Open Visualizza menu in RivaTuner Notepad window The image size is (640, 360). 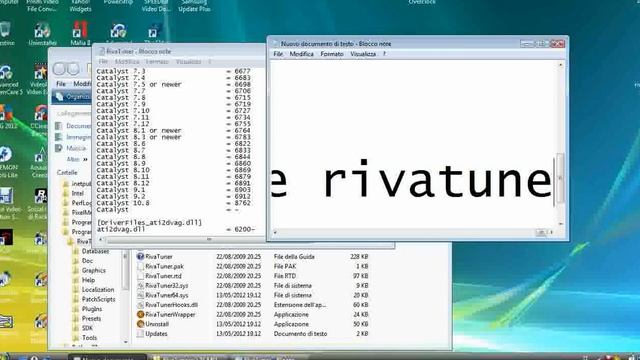(x=188, y=62)
